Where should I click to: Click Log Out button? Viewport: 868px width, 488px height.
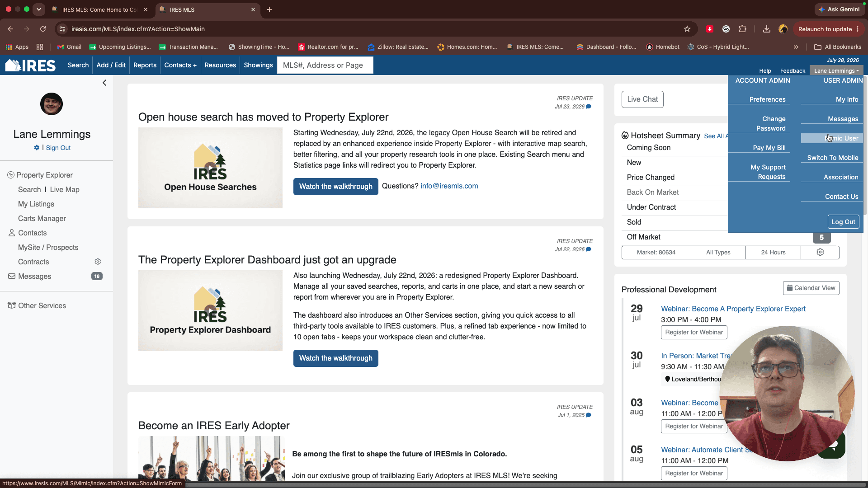click(843, 222)
